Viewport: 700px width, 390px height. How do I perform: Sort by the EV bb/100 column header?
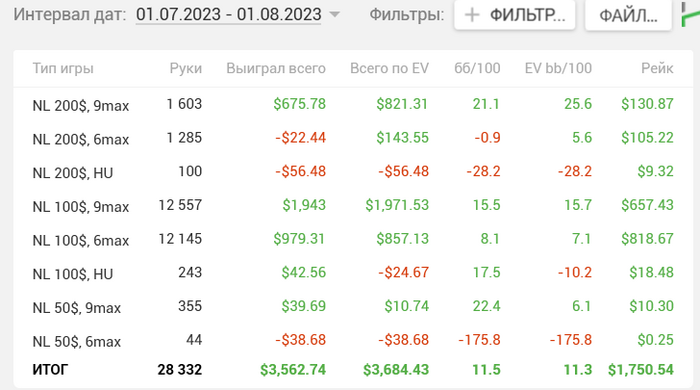point(558,68)
